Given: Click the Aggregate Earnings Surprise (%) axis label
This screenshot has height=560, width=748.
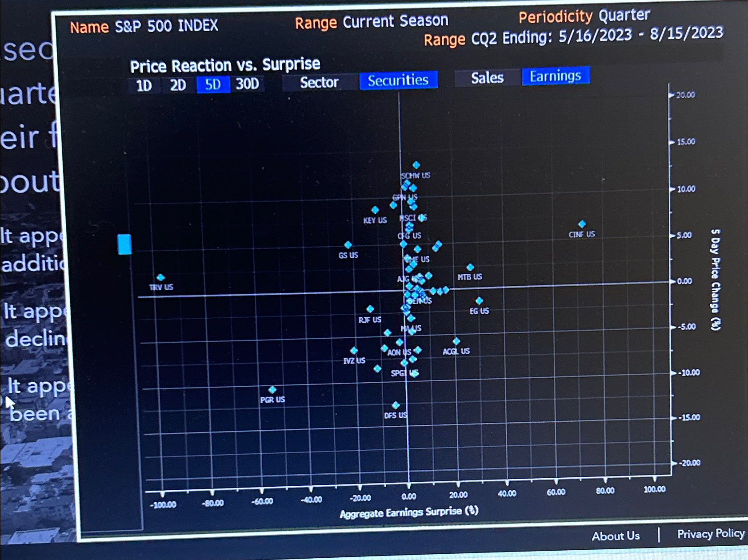Looking at the screenshot, I should pos(409,512).
